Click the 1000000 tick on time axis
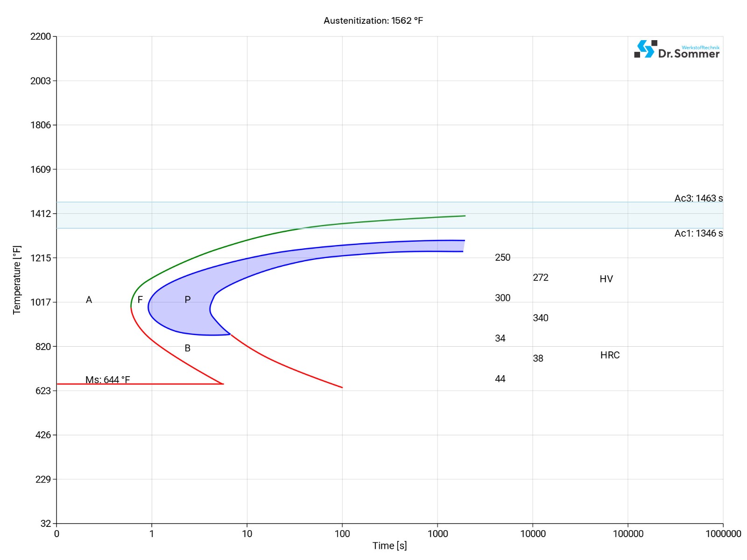Viewport: 747px width, 560px height. pos(723,534)
